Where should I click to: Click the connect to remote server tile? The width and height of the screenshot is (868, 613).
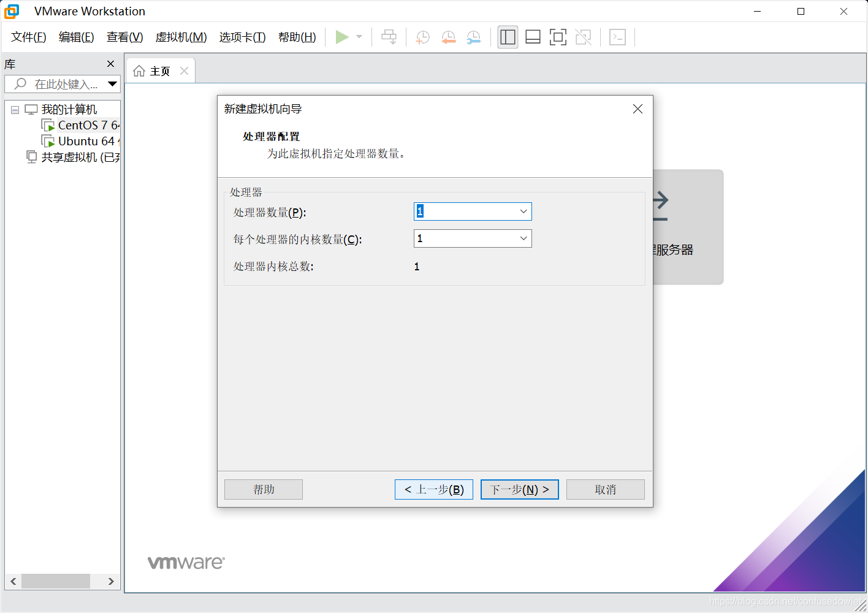coord(688,227)
